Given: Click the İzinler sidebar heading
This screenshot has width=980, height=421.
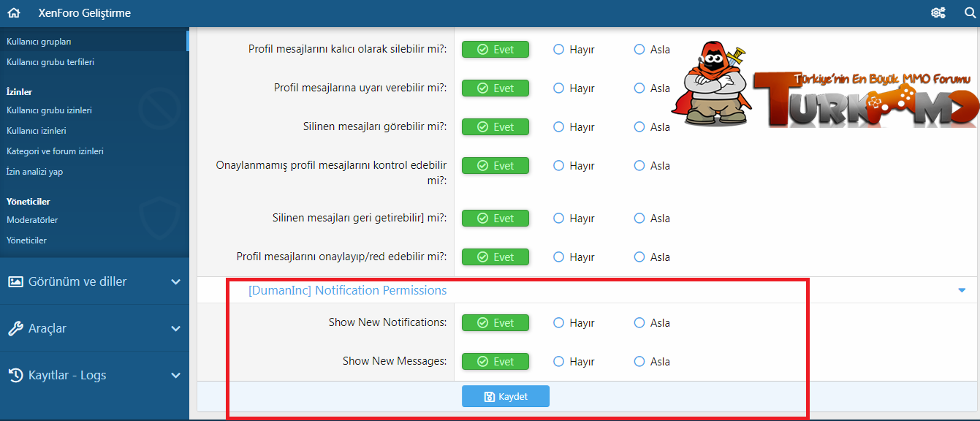Looking at the screenshot, I should (x=19, y=91).
